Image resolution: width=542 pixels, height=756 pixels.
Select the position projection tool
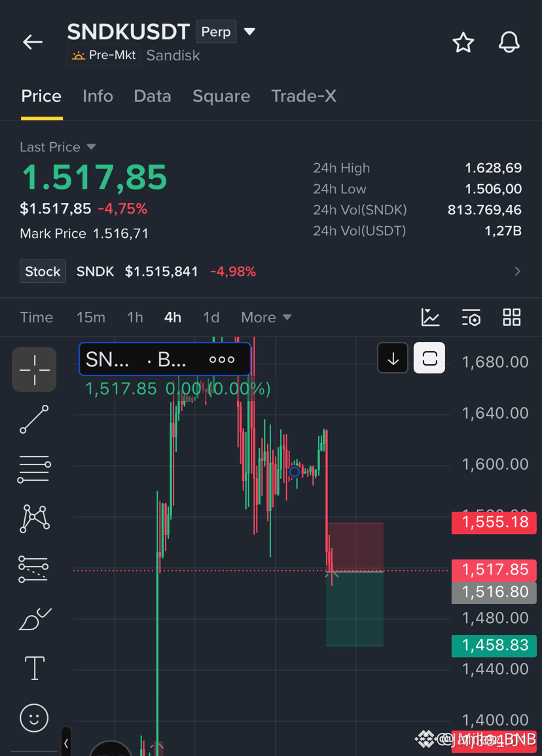[34, 569]
